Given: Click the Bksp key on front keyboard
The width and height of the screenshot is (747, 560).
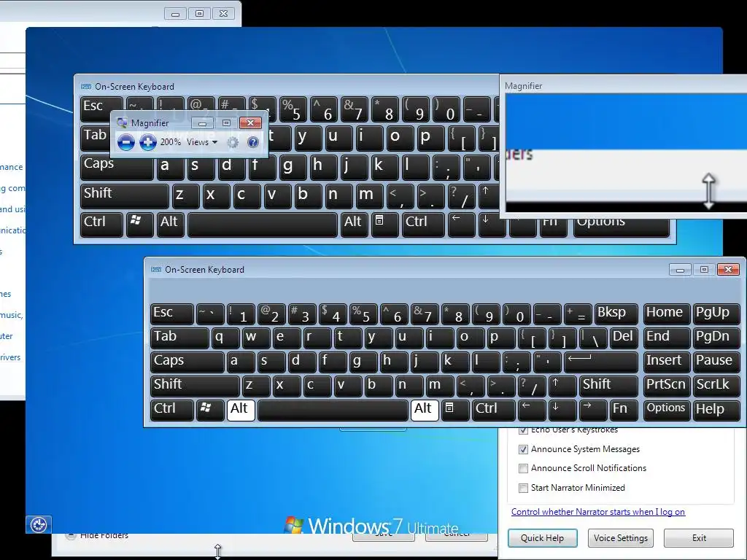Looking at the screenshot, I should (616, 314).
